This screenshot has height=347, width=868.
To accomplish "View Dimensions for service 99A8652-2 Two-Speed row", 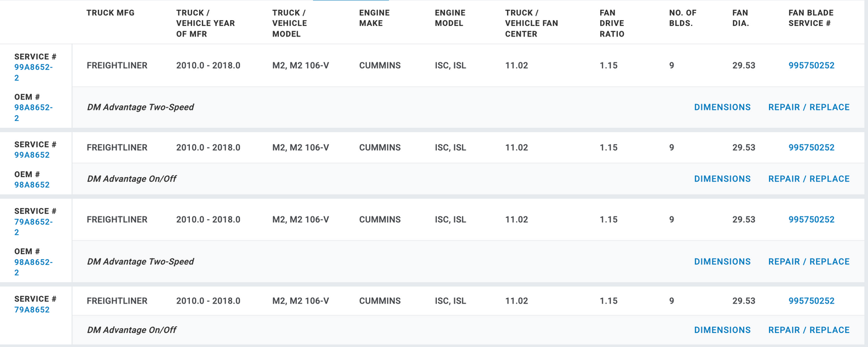I will click(x=722, y=107).
